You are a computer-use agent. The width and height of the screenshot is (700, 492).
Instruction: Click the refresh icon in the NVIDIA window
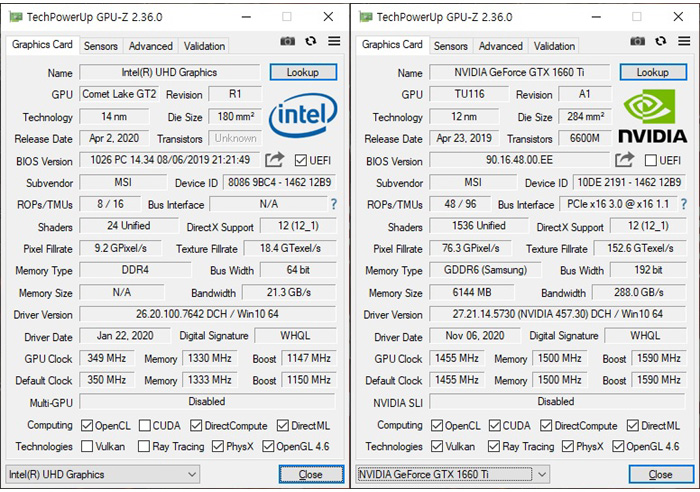tap(661, 41)
